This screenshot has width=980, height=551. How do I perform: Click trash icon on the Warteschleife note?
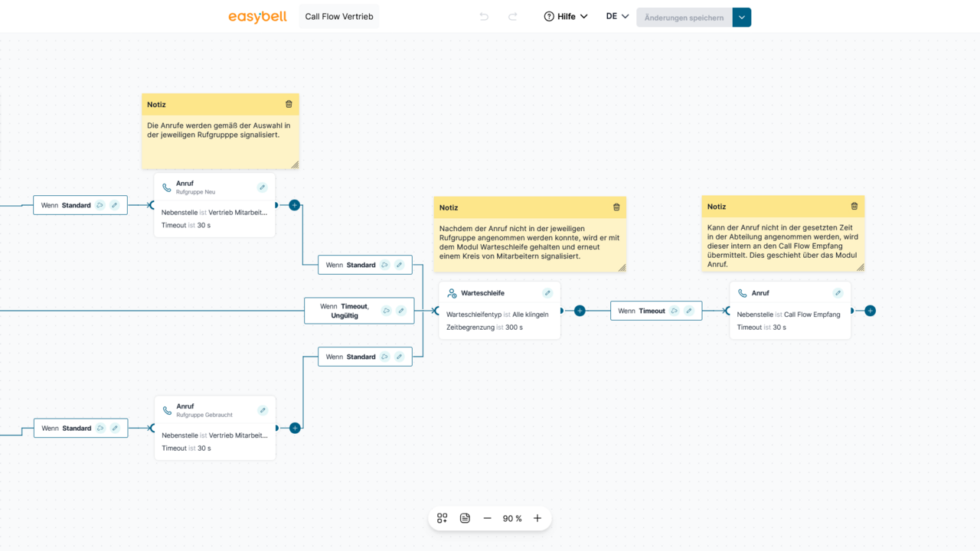coord(616,207)
